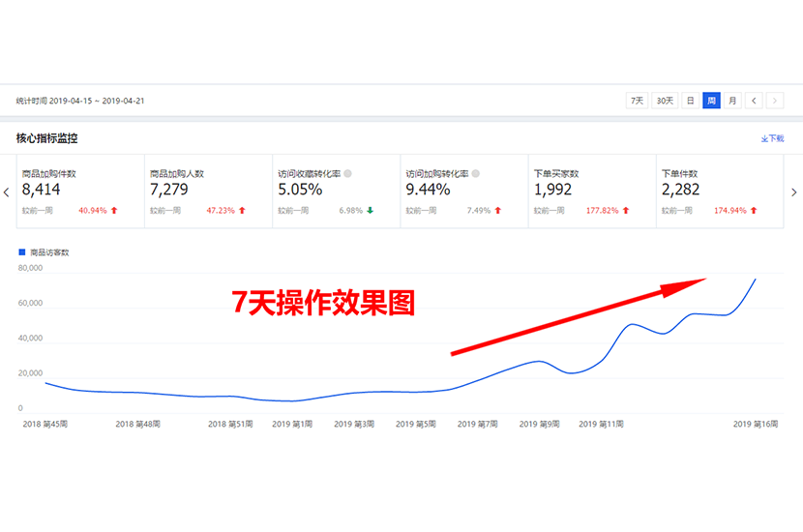
Task: Select the 30天 time range
Action: point(664,101)
